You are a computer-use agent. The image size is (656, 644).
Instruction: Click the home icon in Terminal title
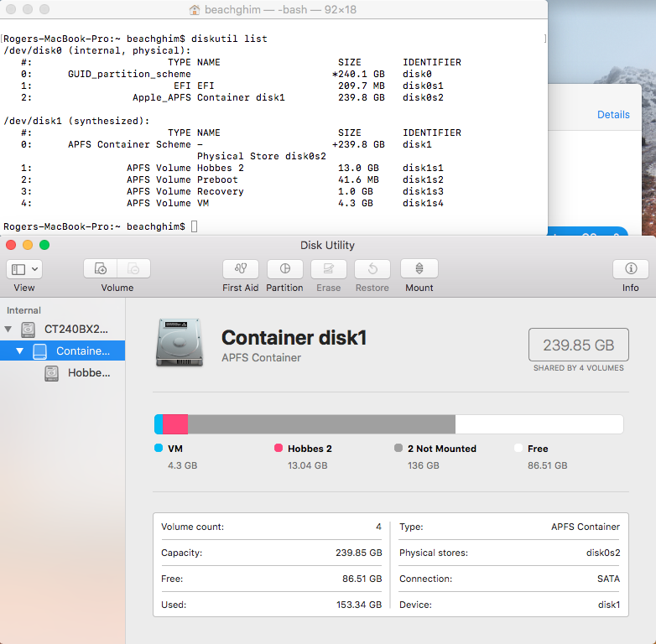[195, 9]
